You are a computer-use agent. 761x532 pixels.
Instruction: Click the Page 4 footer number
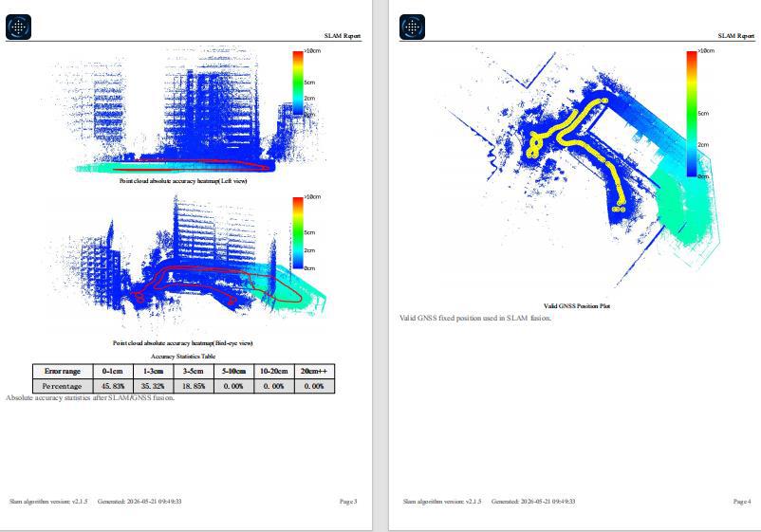(x=742, y=502)
